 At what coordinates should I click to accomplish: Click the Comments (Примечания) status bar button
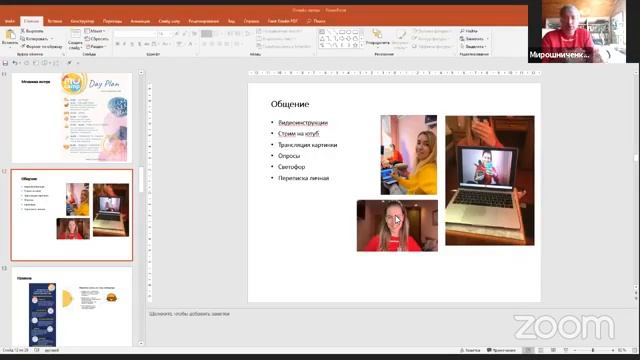coord(501,350)
